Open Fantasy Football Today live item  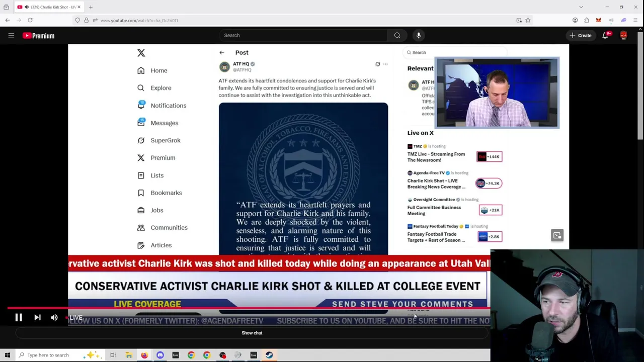[x=455, y=234]
